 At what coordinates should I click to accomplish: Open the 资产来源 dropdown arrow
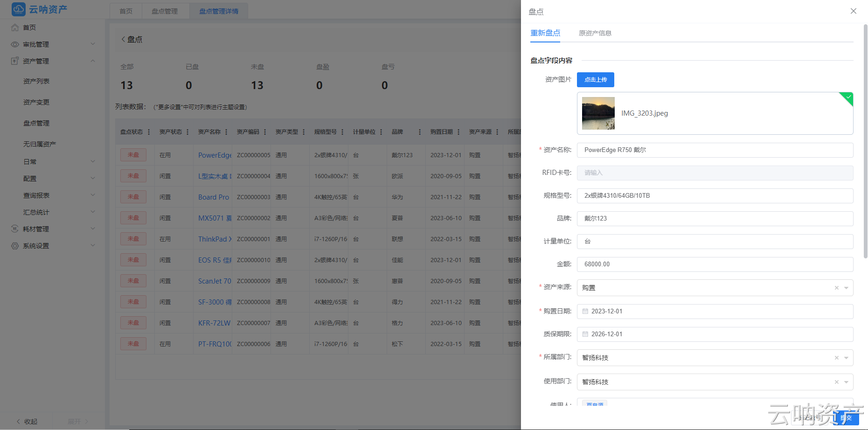pos(846,288)
